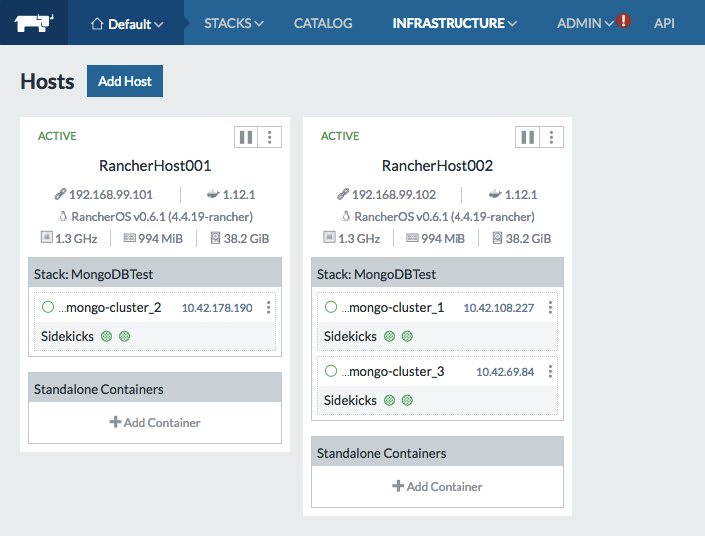Click IP address 10.42.69.84
Image resolution: width=705 pixels, height=536 pixels.
[505, 372]
